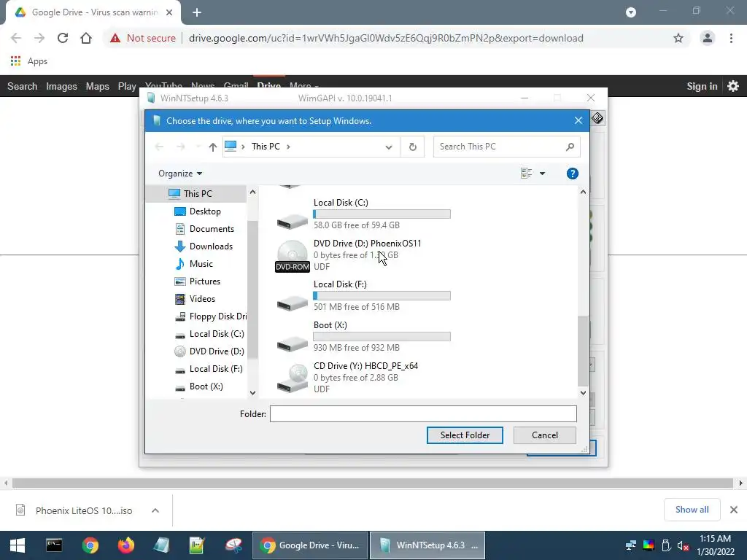The height and width of the screenshot is (560, 747).
Task: Select CD Drive (Y:) HBCD_PE_x64 icon
Action: [x=293, y=378]
